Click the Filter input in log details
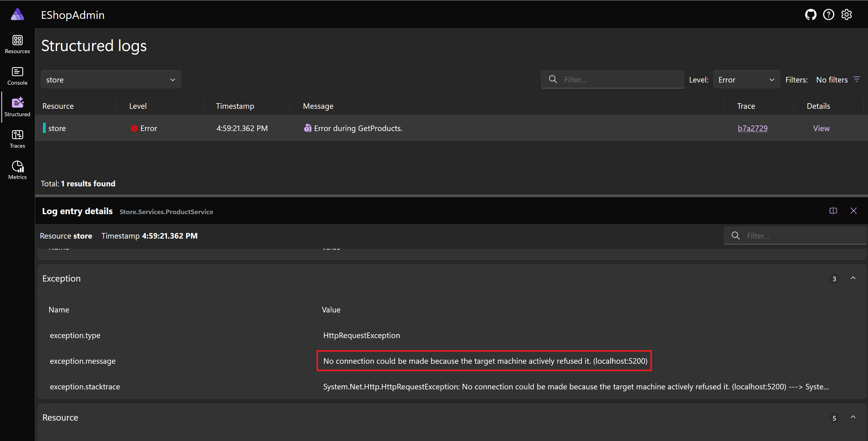Image resolution: width=868 pixels, height=441 pixels. click(x=795, y=235)
